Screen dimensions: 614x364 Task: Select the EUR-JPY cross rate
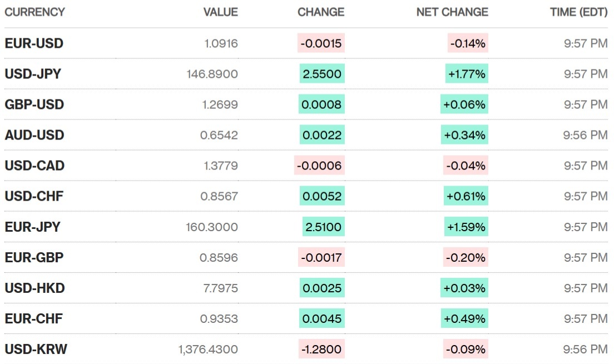32,227
